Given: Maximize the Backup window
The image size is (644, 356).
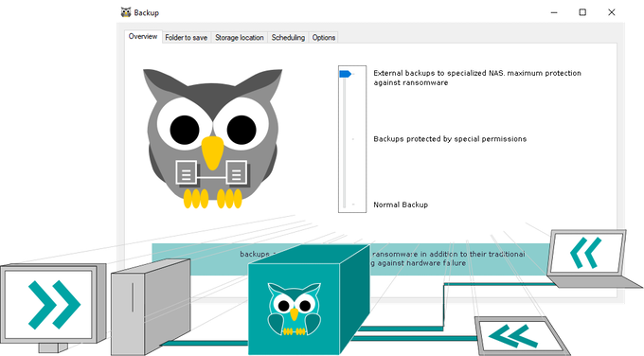Looking at the screenshot, I should pyautogui.click(x=582, y=12).
